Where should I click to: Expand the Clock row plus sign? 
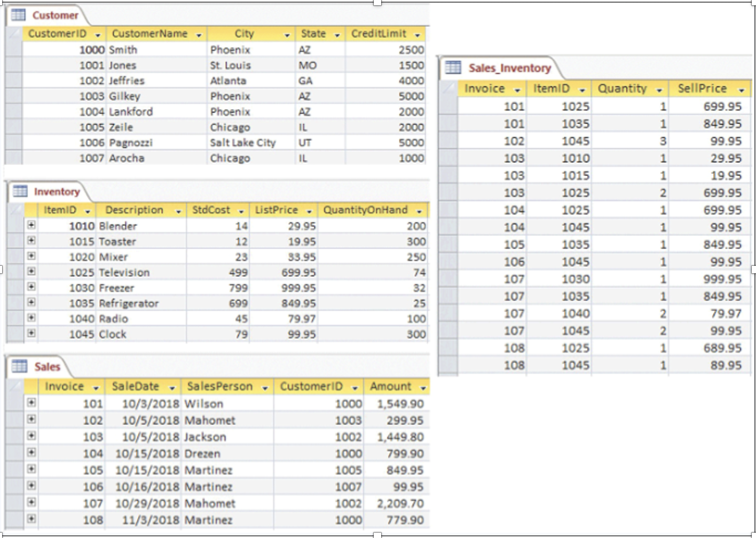tap(31, 333)
